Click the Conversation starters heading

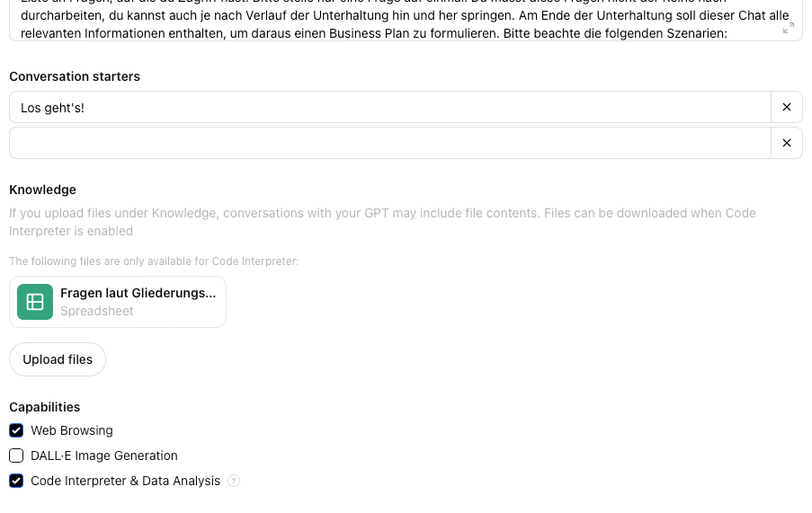(x=75, y=76)
